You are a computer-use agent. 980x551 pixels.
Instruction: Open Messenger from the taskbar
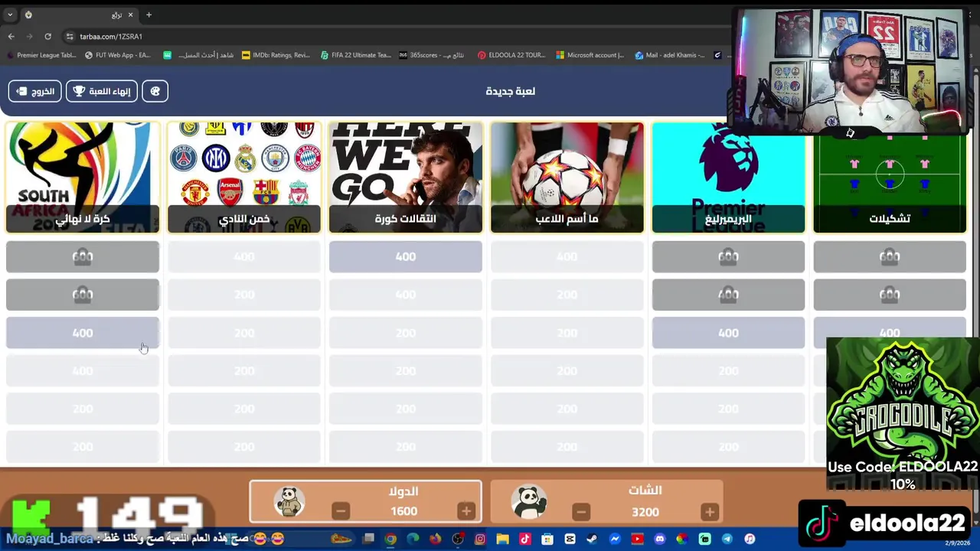click(615, 540)
